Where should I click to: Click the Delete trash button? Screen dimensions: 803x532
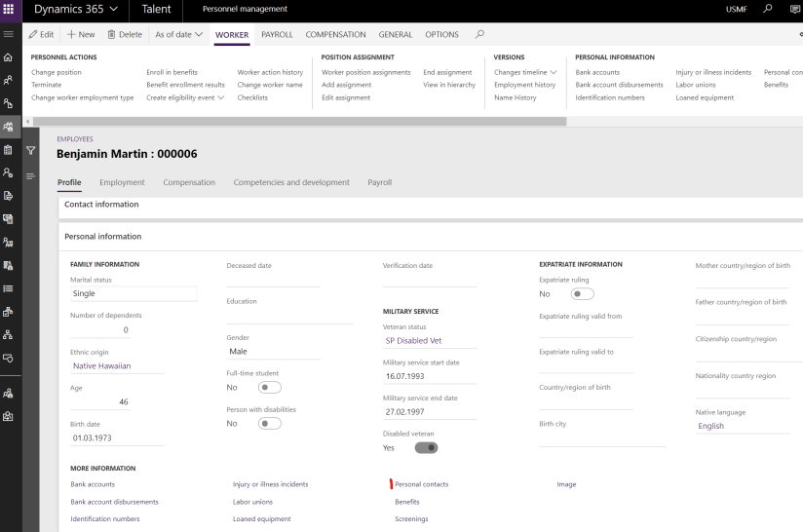[x=125, y=34]
